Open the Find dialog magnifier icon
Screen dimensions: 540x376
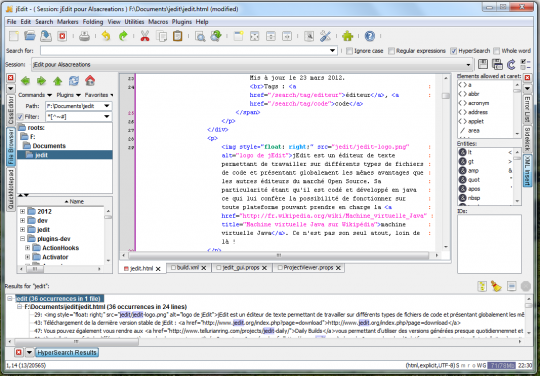coord(200,36)
